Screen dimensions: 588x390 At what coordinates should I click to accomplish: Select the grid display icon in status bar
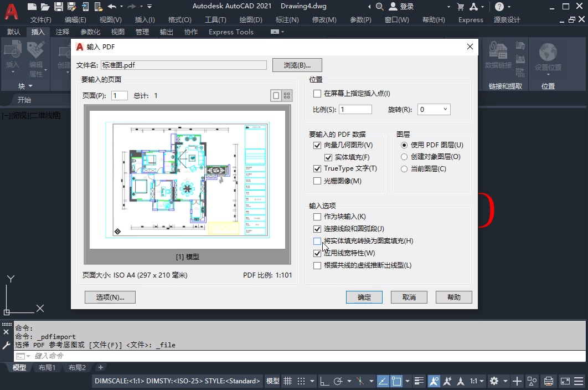[x=287, y=381]
